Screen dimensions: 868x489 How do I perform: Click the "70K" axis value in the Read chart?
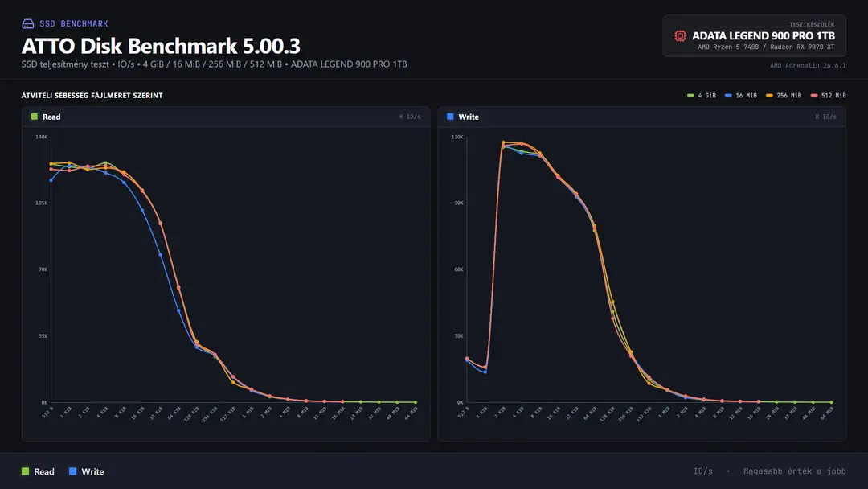click(43, 269)
